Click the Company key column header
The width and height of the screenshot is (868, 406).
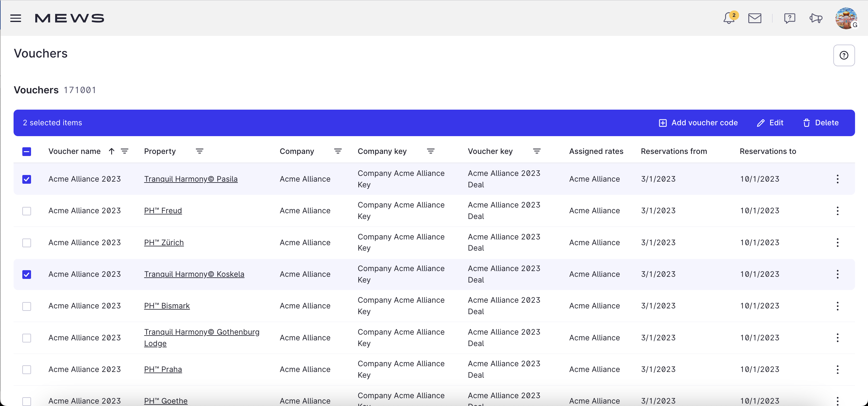click(382, 151)
